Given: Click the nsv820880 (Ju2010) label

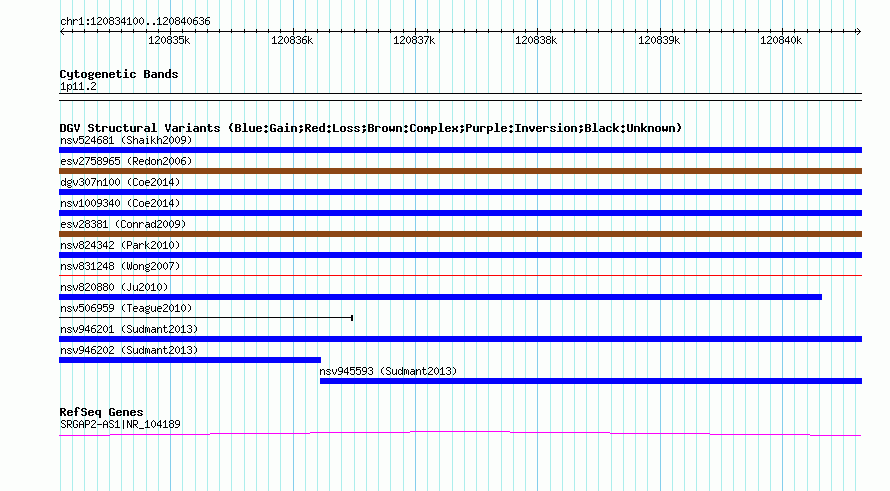Looking at the screenshot, I should point(114,287).
